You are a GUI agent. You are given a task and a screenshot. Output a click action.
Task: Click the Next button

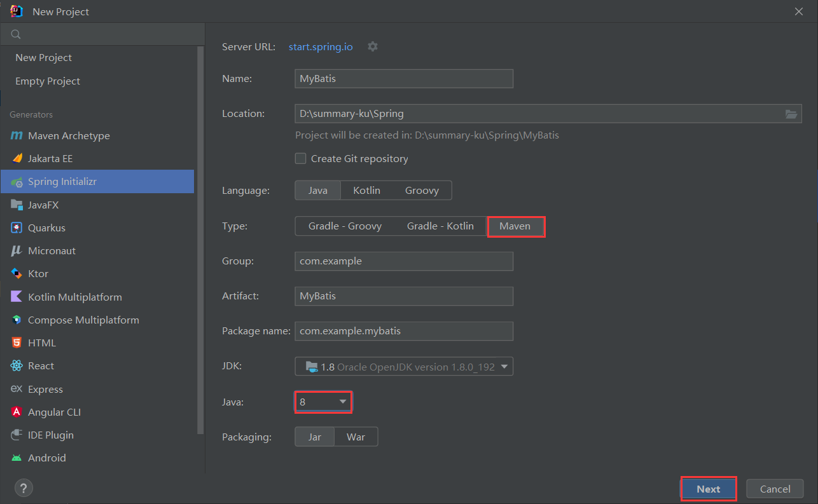709,489
